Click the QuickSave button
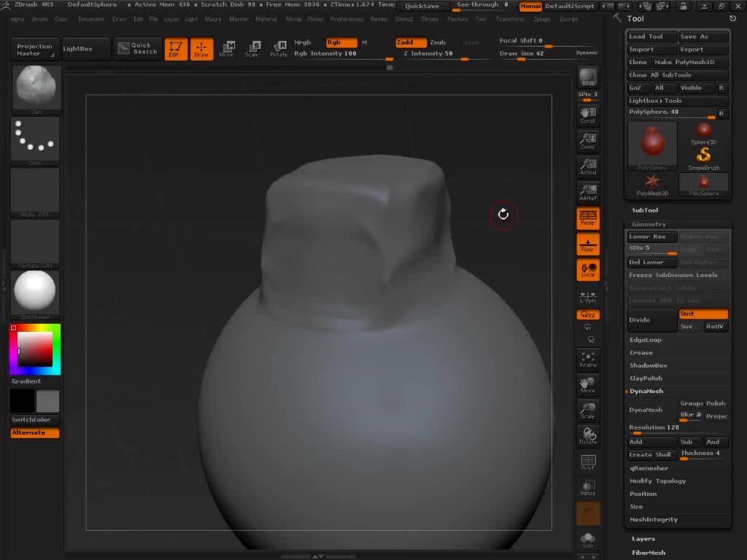Viewport: 747px width, 560px height. pyautogui.click(x=422, y=6)
